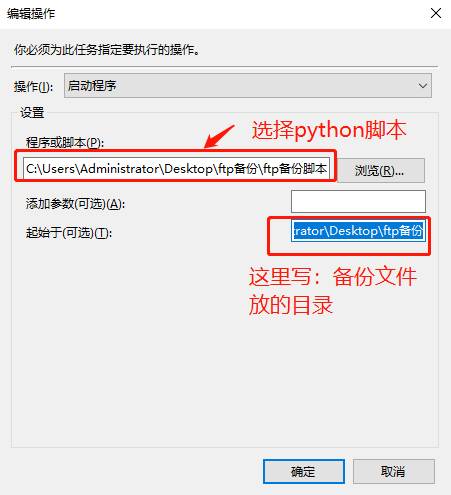Click the 起始于(可选)(T): label

(69, 233)
